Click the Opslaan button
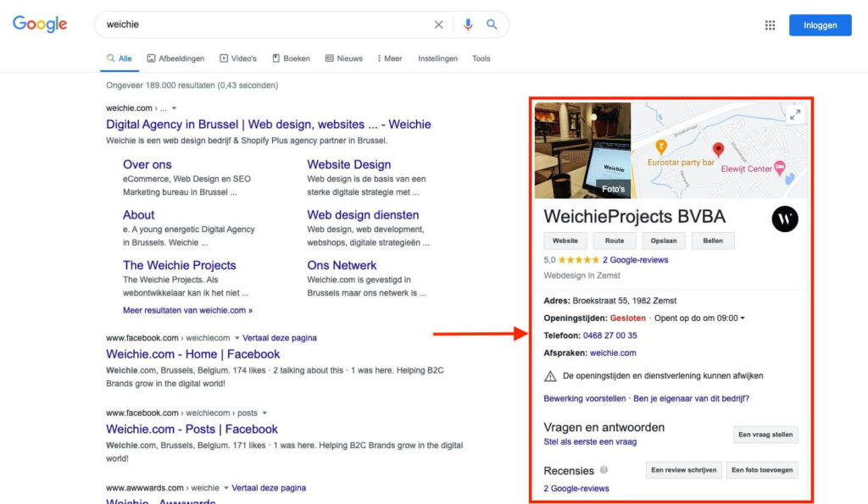Screen dimensions: 868x504 [x=663, y=241]
